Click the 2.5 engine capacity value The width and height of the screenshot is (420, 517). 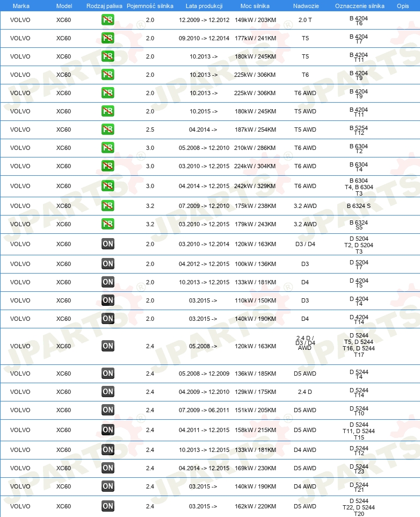pyautogui.click(x=150, y=130)
